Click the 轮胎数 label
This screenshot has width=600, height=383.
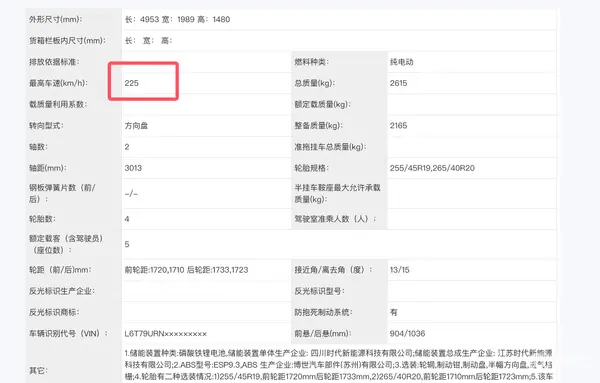point(42,219)
